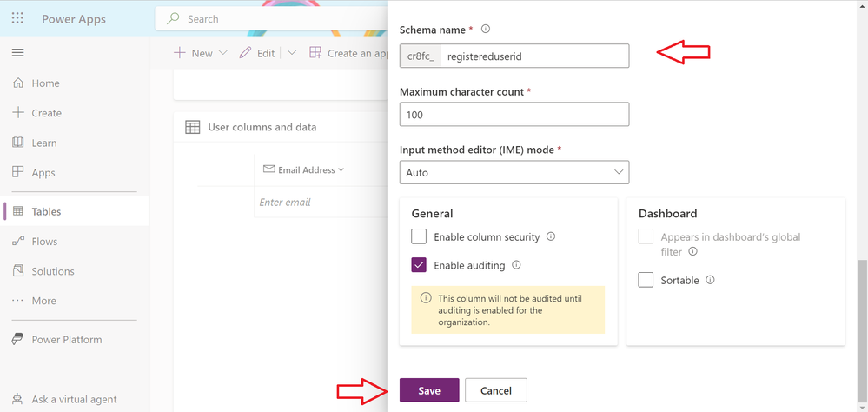Viewport: 868px width, 412px height.
Task: Click the Sortable info icon
Action: [710, 280]
